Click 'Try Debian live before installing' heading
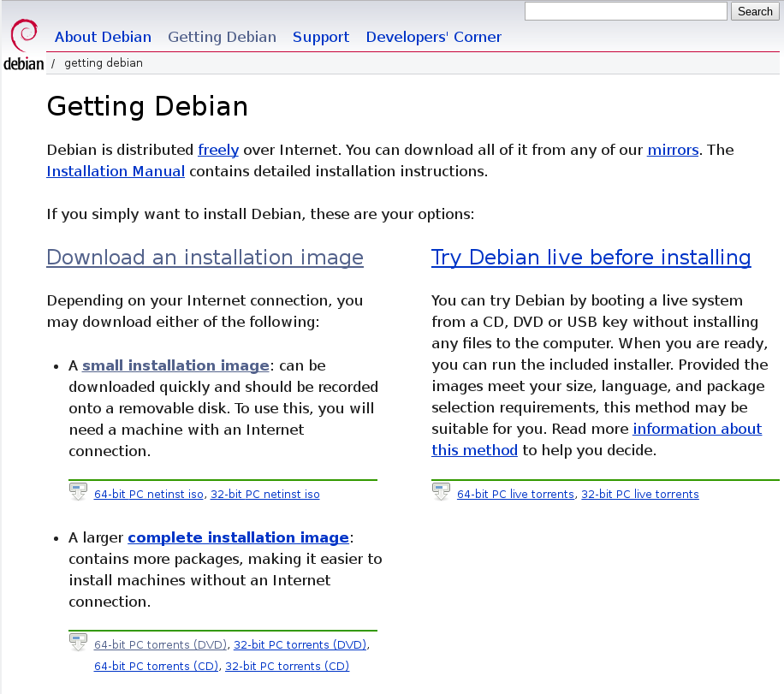 (591, 258)
